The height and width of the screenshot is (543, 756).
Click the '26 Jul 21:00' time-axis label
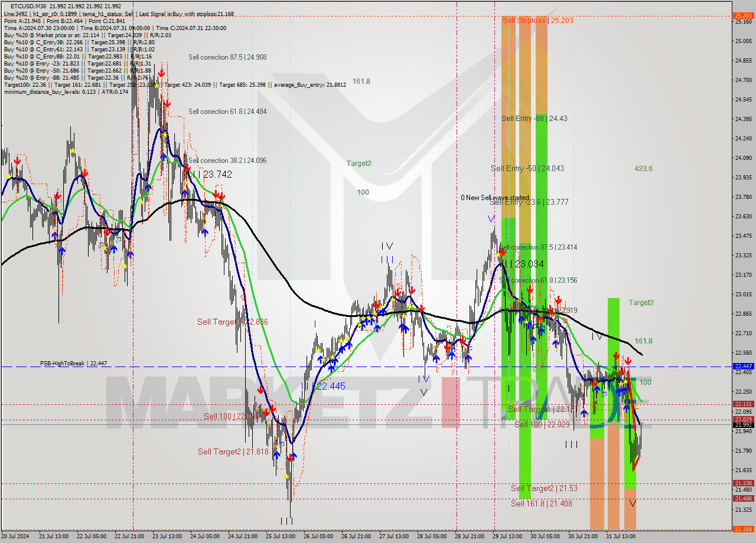click(356, 537)
